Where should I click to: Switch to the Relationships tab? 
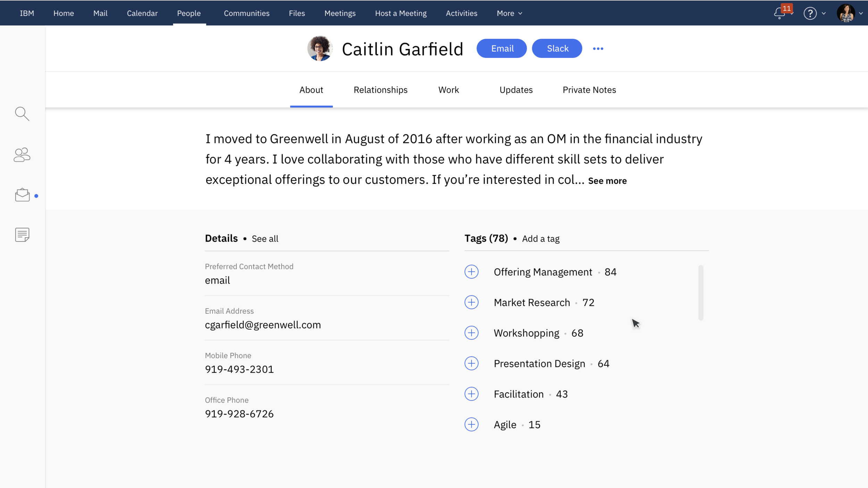click(381, 90)
